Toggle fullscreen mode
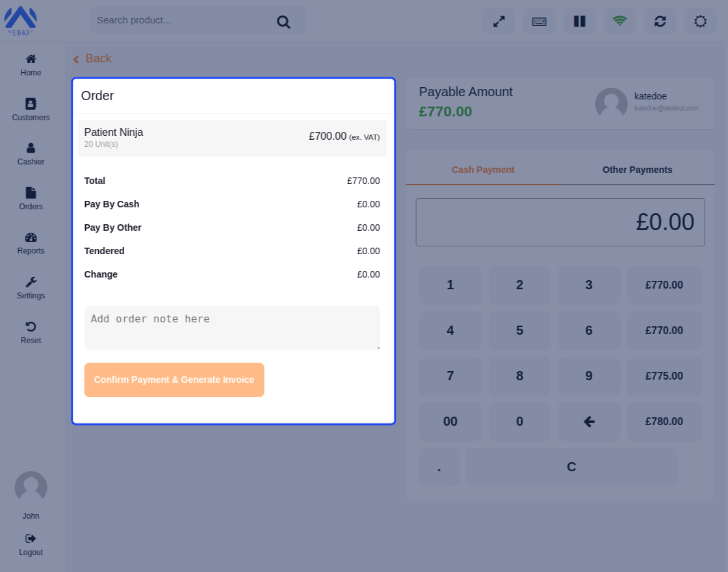 tap(499, 21)
